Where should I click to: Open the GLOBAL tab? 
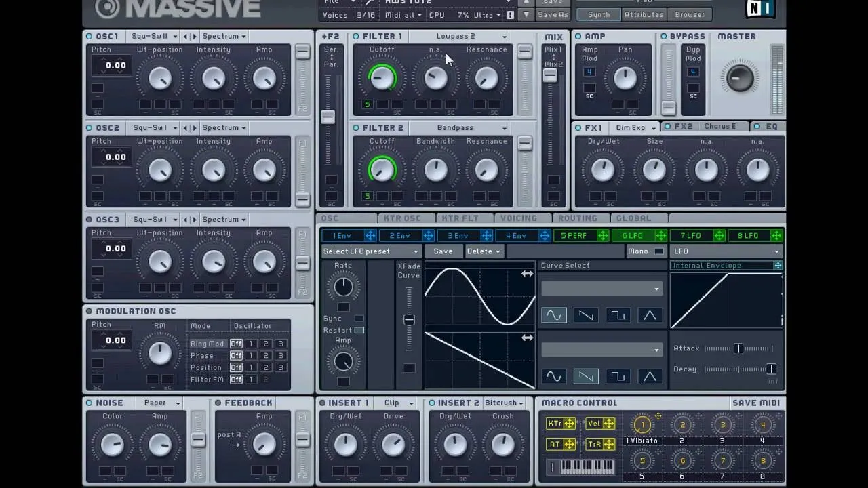(x=634, y=218)
